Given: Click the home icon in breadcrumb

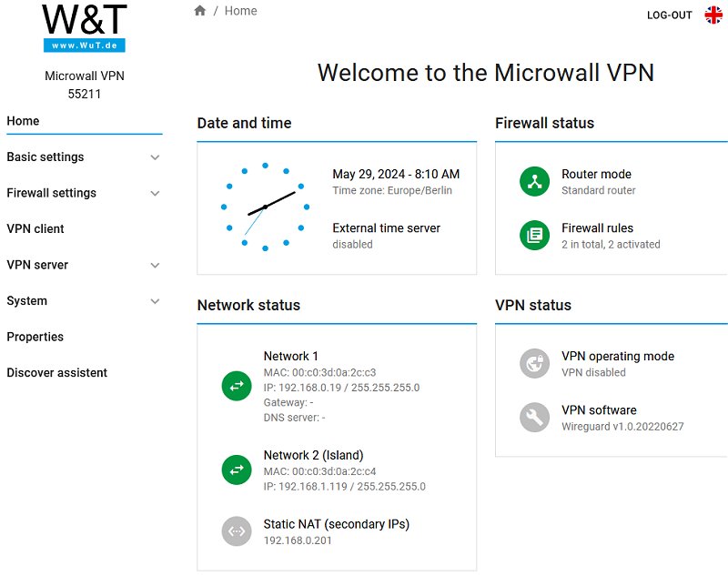Looking at the screenshot, I should click(200, 11).
